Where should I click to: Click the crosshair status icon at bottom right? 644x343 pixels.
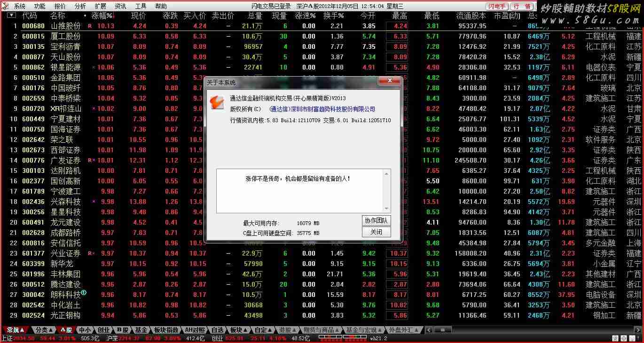(623, 338)
